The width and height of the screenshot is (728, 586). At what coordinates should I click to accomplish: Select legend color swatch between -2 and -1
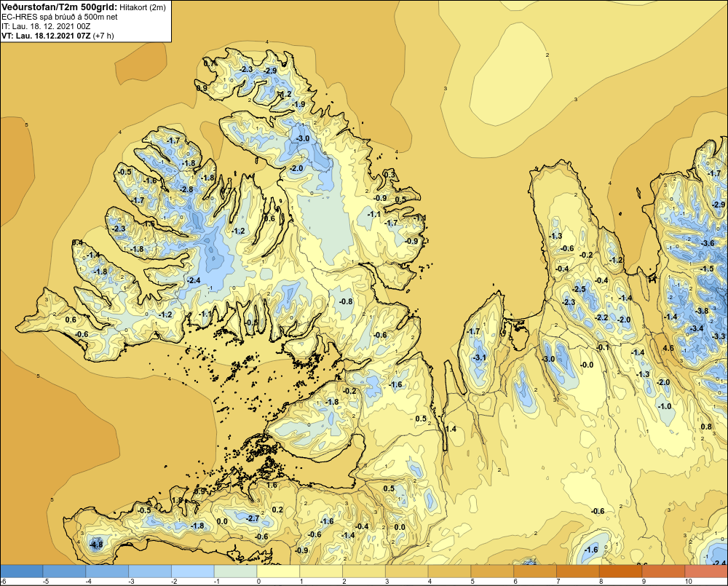tap(192, 571)
